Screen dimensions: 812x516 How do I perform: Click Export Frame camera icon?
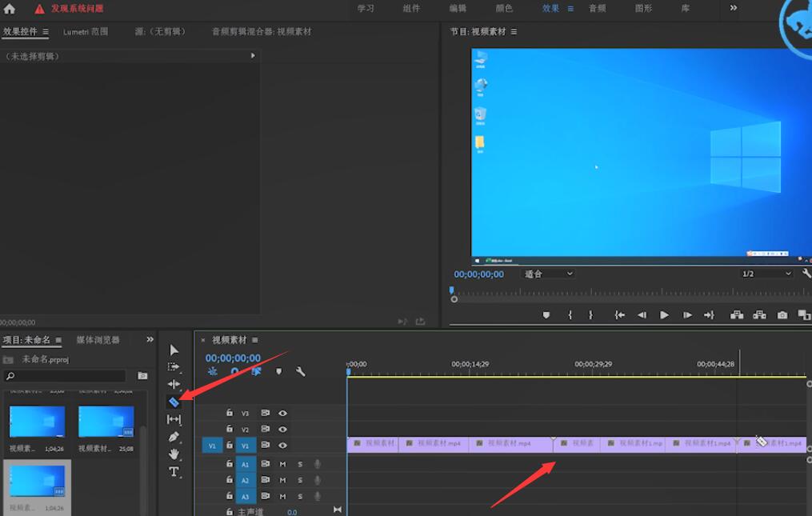[x=782, y=315]
